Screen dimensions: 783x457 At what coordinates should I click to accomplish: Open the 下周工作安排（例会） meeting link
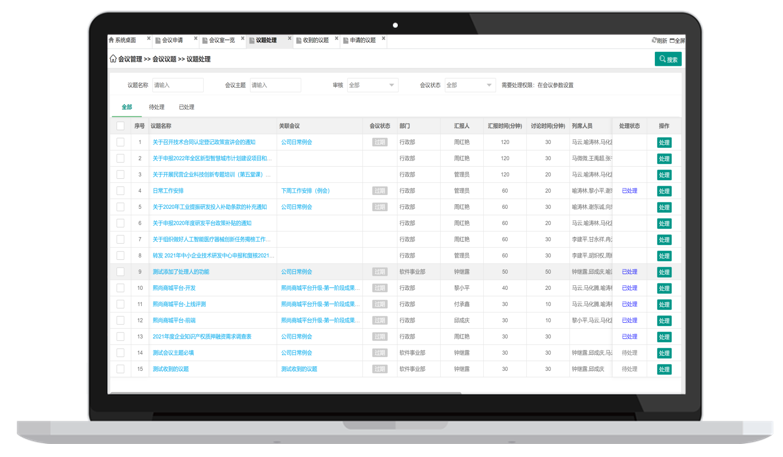click(305, 191)
